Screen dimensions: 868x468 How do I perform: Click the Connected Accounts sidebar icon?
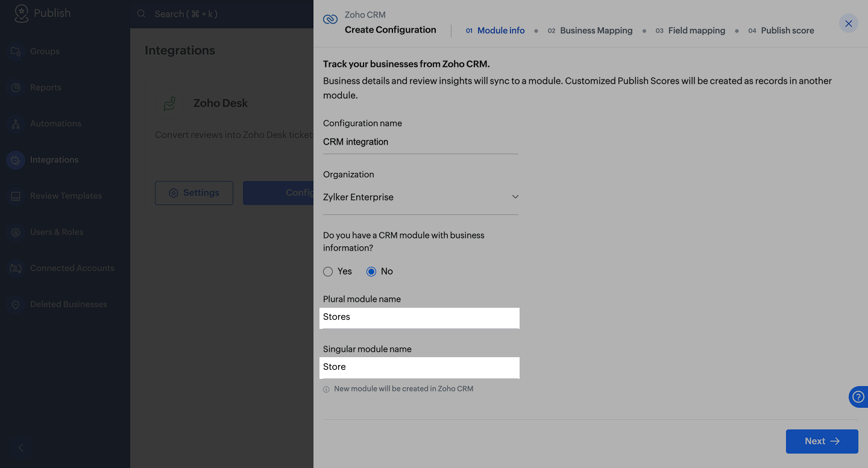coord(16,268)
